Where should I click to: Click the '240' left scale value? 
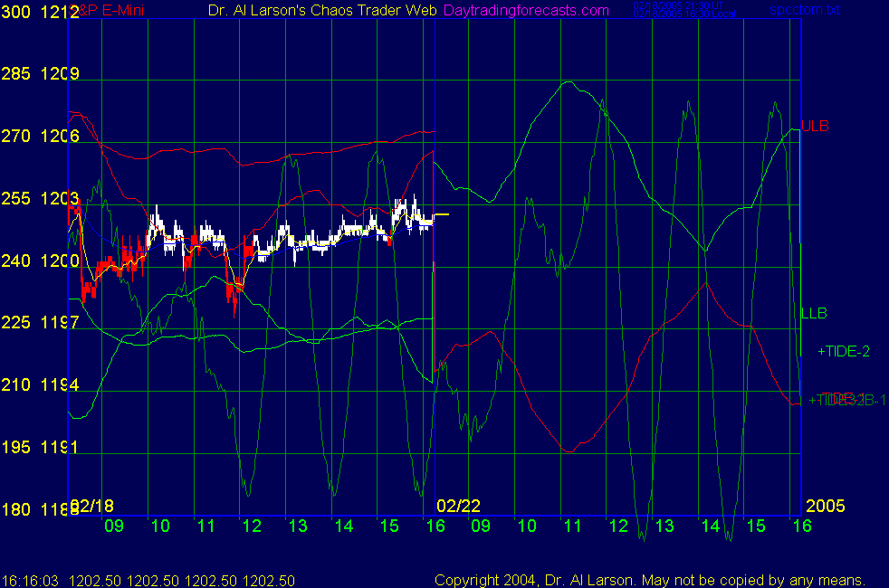point(16,261)
